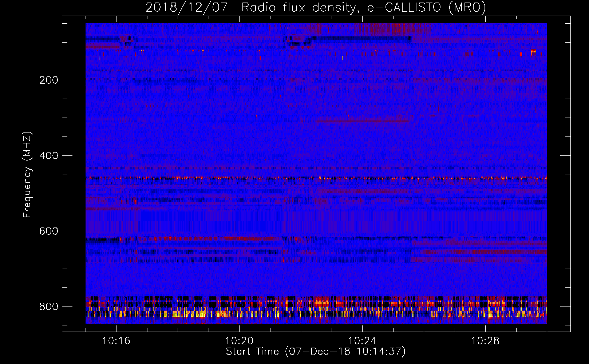Click the 10:20 time tick label
The height and width of the screenshot is (364, 589).
(239, 341)
